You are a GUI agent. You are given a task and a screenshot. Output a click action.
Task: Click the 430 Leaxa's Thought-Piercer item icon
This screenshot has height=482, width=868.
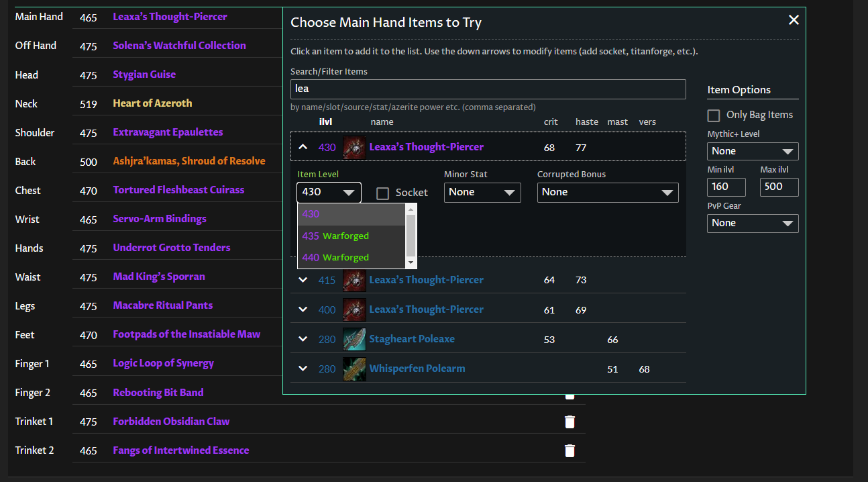click(354, 147)
